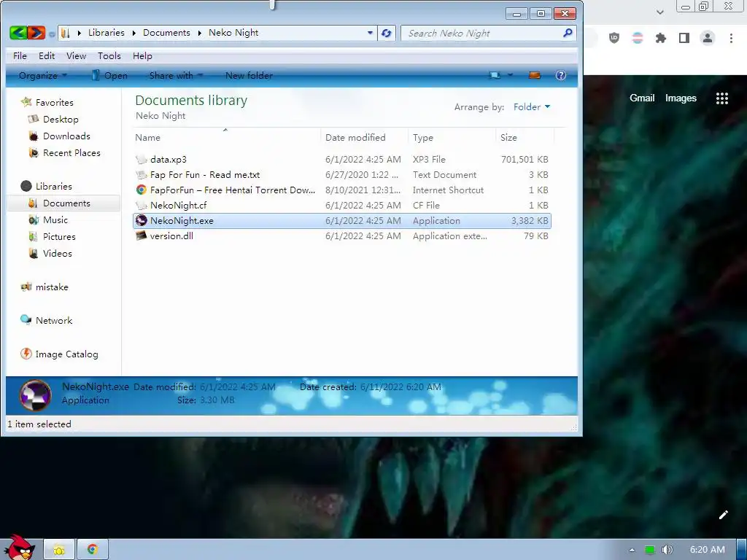
Task: Select Fap For Fun - Read me.txt
Action: pyautogui.click(x=342, y=175)
